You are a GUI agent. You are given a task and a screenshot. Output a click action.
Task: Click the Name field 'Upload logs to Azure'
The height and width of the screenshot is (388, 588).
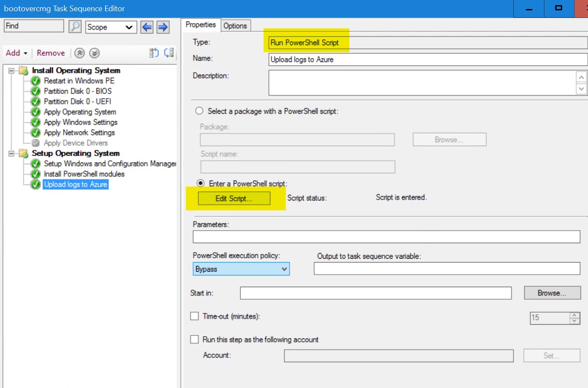428,59
